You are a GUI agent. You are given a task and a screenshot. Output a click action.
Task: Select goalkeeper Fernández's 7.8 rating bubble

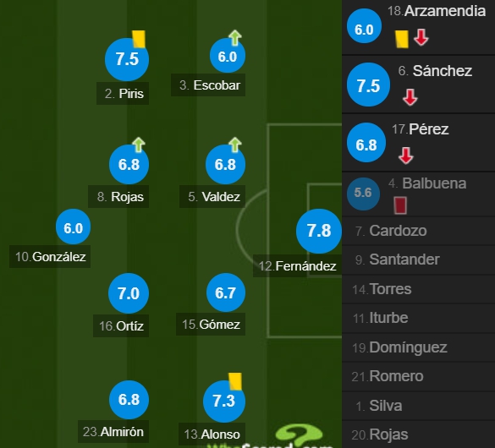click(319, 231)
